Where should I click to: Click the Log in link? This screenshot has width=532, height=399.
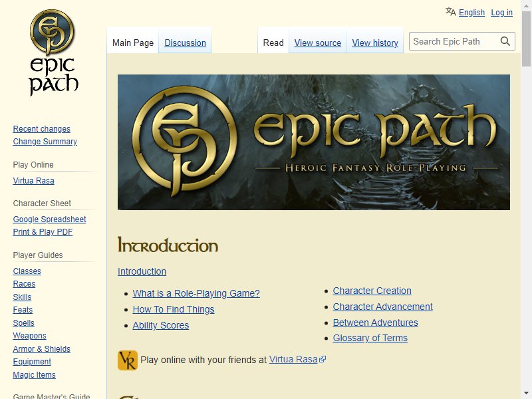pos(501,13)
